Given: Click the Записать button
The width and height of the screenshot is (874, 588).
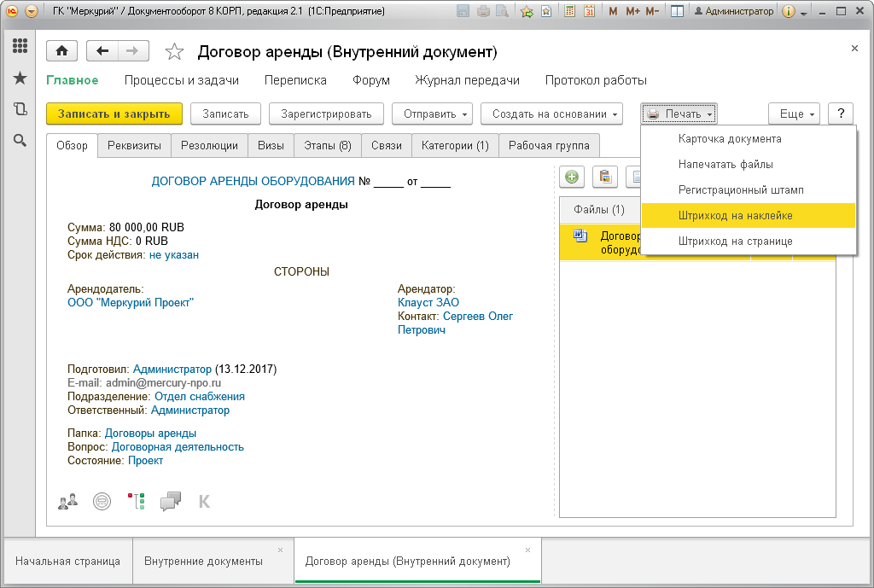Looking at the screenshot, I should [225, 114].
